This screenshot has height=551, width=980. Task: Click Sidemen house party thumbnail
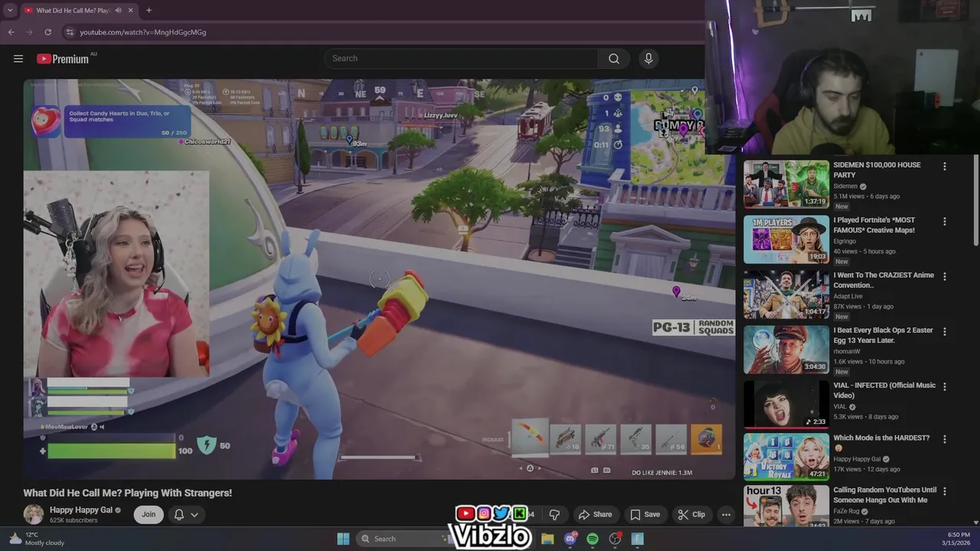click(x=786, y=184)
